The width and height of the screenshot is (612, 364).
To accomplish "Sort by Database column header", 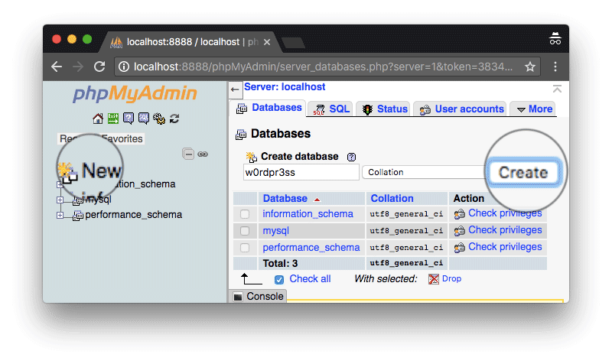I will (285, 199).
